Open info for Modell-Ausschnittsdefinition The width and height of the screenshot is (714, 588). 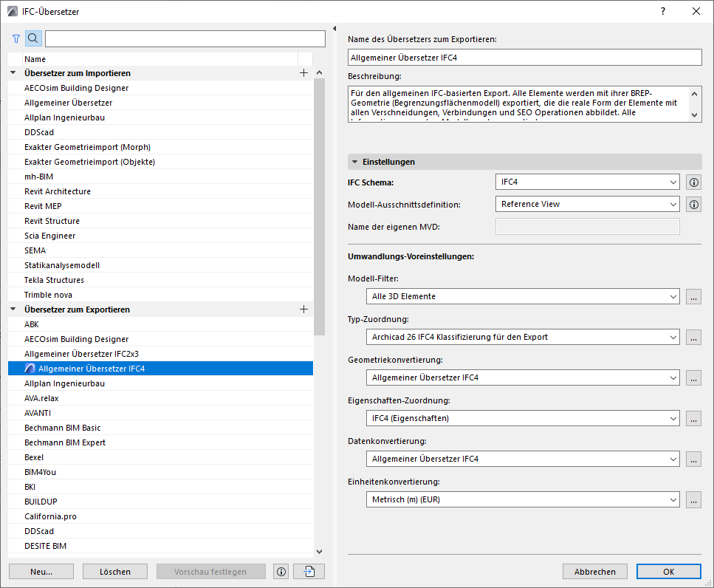pyautogui.click(x=693, y=204)
